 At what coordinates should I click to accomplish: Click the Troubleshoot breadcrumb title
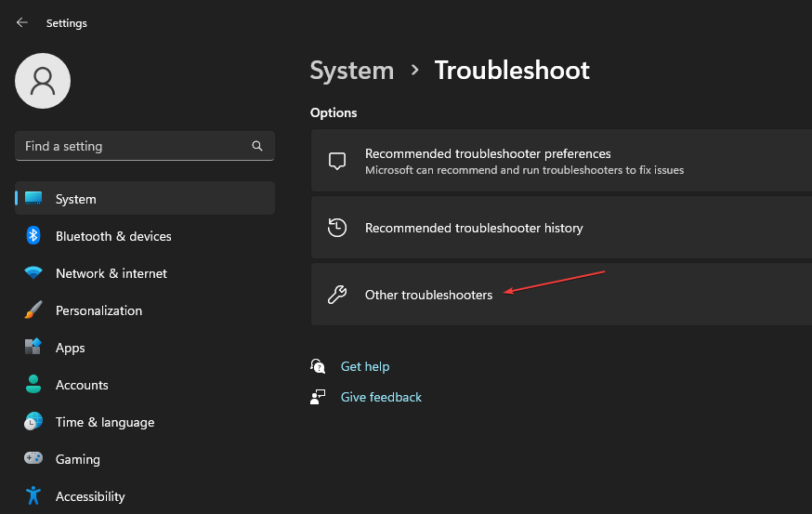coord(512,70)
